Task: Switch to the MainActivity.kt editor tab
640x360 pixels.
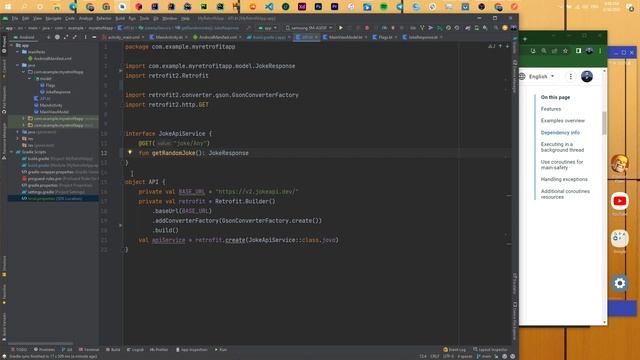Action: 169,37
